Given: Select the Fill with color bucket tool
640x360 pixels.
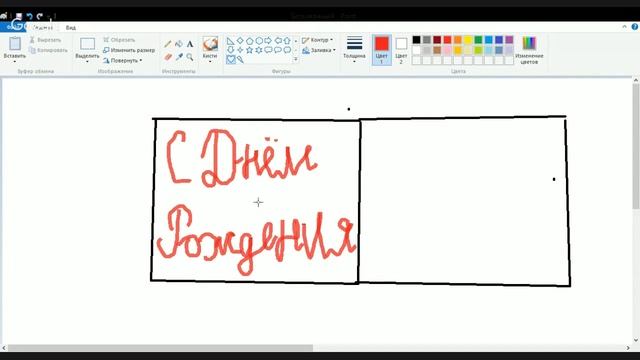Looking at the screenshot, I should [x=179, y=44].
